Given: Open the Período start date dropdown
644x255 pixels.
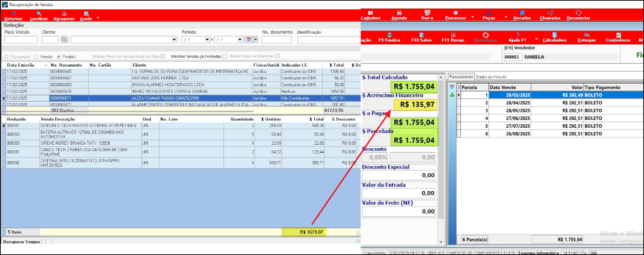Looking at the screenshot, I should (x=207, y=40).
